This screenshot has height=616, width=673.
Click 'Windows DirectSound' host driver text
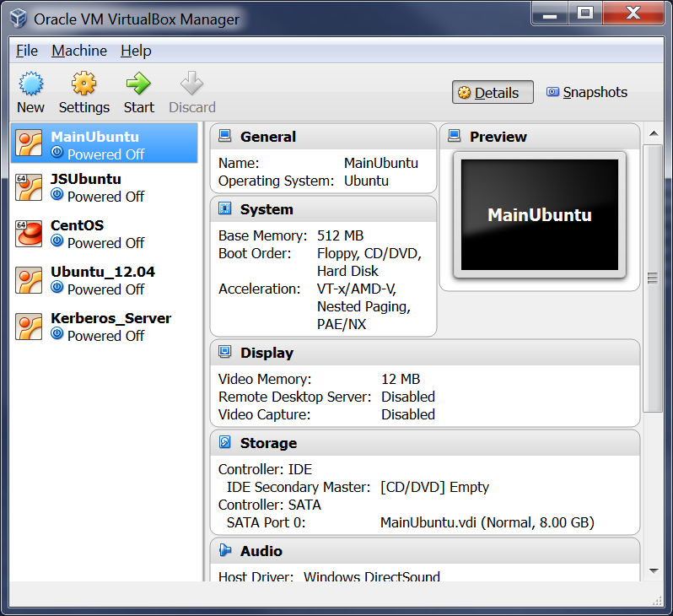(372, 575)
